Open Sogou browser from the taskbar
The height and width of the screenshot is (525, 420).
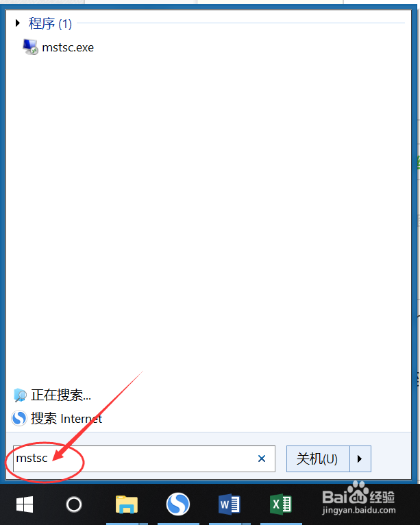(x=178, y=504)
